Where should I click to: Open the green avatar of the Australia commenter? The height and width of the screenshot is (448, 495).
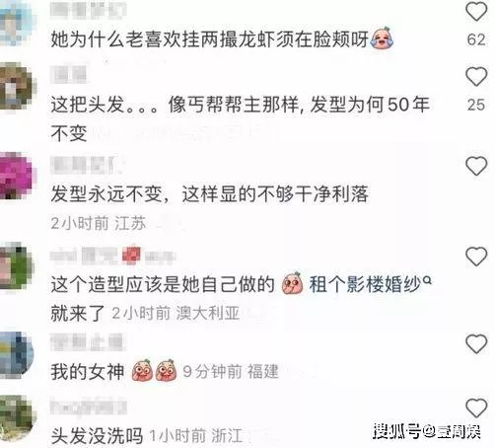(17, 265)
